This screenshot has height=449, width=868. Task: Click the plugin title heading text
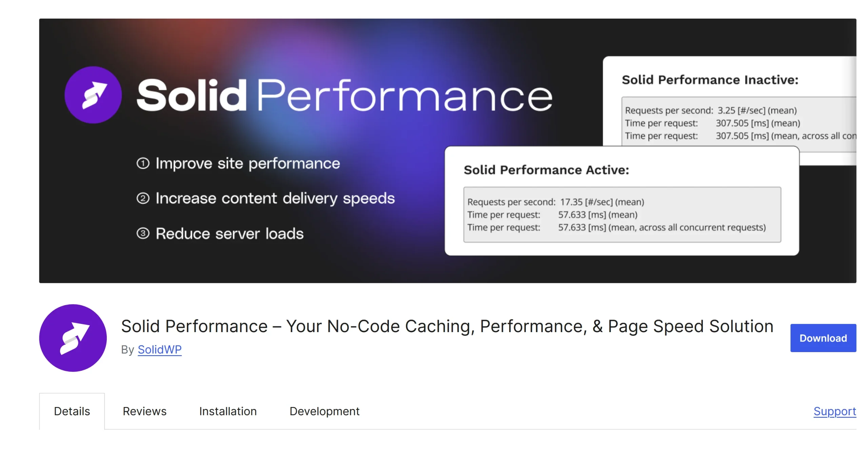[447, 326]
